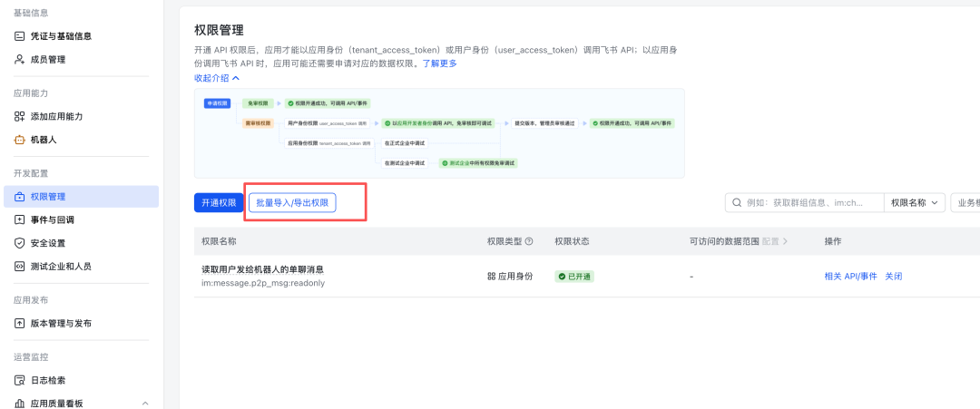Open the 业务 filter dropdown
This screenshot has height=409, width=980.
[966, 203]
